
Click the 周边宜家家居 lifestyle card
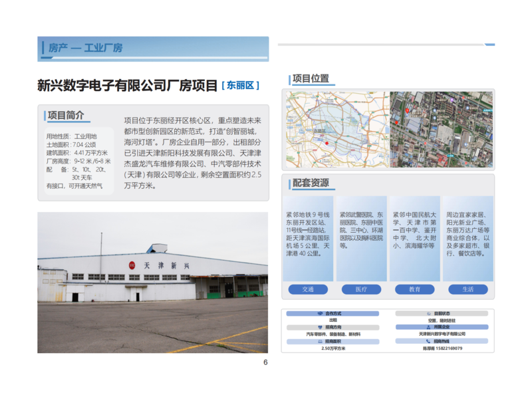click(x=468, y=239)
